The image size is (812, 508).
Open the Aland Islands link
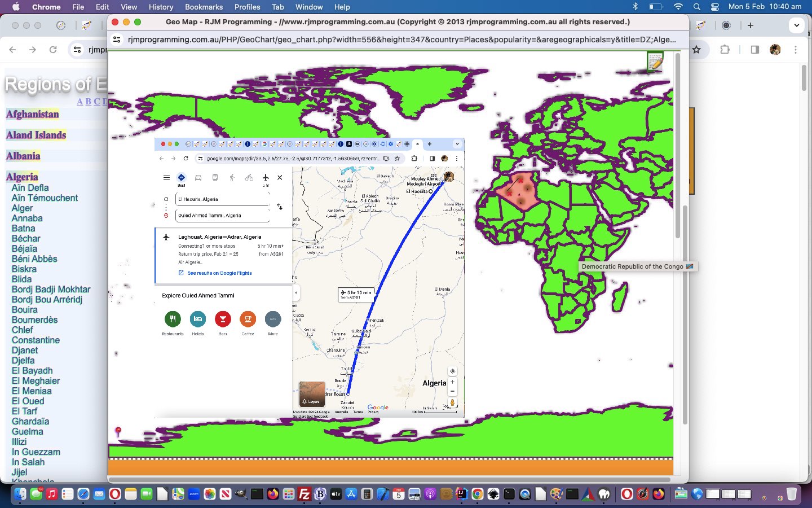coord(36,135)
